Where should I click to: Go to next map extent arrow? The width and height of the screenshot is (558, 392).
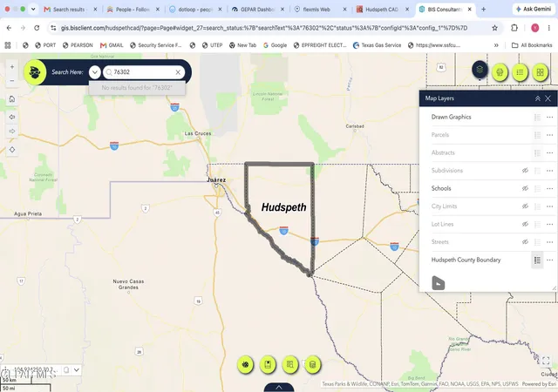(12, 132)
